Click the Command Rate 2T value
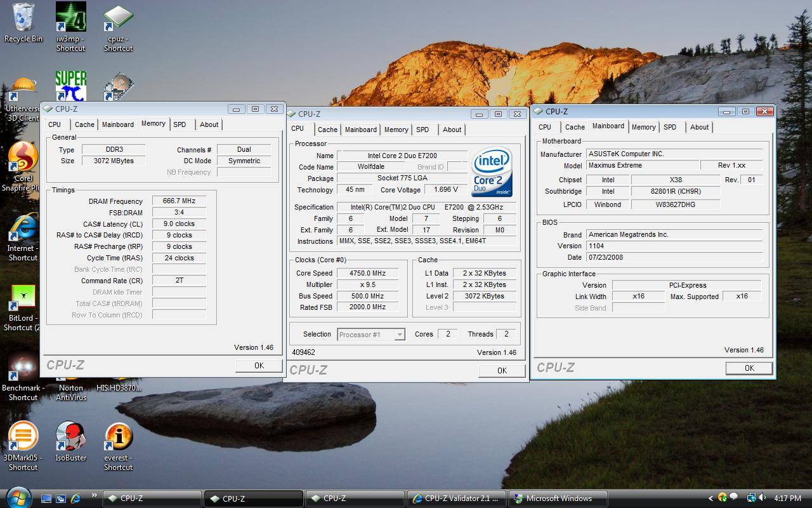 [x=179, y=280]
